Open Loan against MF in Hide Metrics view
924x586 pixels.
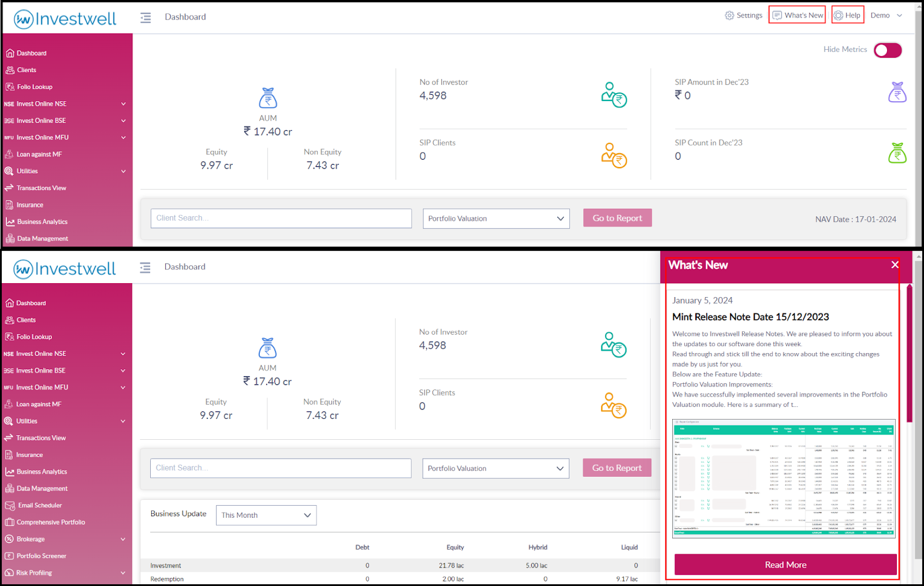click(33, 154)
